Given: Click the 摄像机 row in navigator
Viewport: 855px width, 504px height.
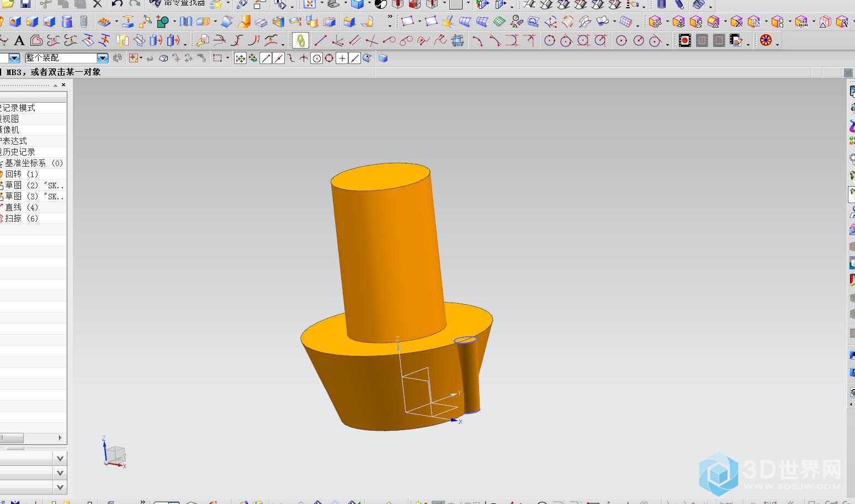Looking at the screenshot, I should (33, 130).
